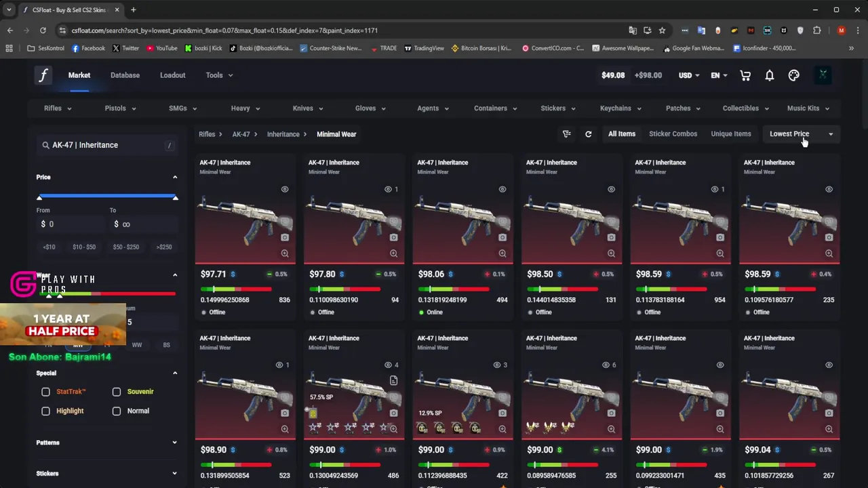The width and height of the screenshot is (868, 488).
Task: Click the AK-47 | Inheritance search field
Action: point(107,145)
